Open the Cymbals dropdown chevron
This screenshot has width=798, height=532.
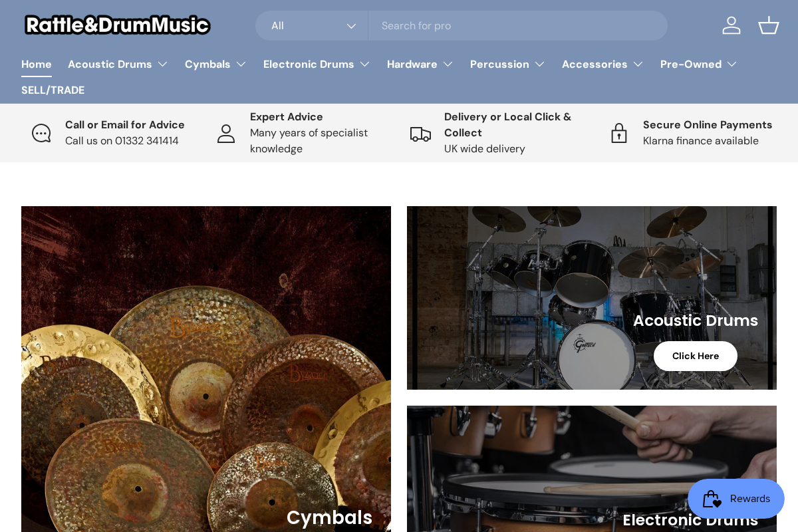pos(241,65)
